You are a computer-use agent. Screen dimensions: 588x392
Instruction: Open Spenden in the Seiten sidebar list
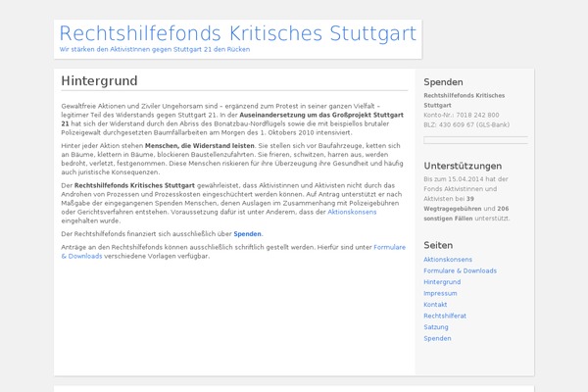tap(437, 338)
